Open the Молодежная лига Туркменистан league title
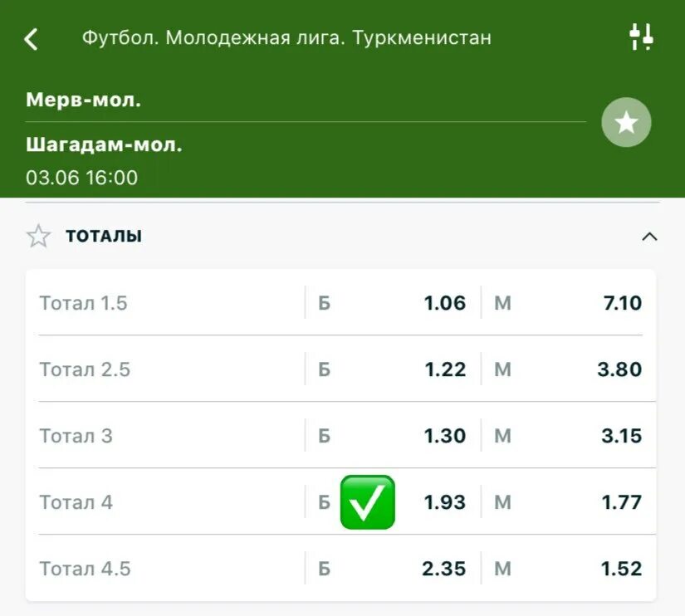This screenshot has height=616, width=685. [286, 38]
